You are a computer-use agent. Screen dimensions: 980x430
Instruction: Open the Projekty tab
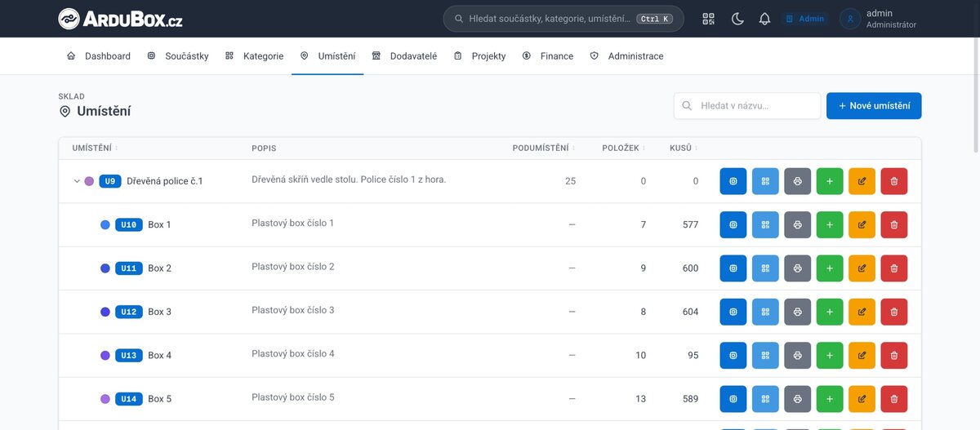tap(479, 56)
